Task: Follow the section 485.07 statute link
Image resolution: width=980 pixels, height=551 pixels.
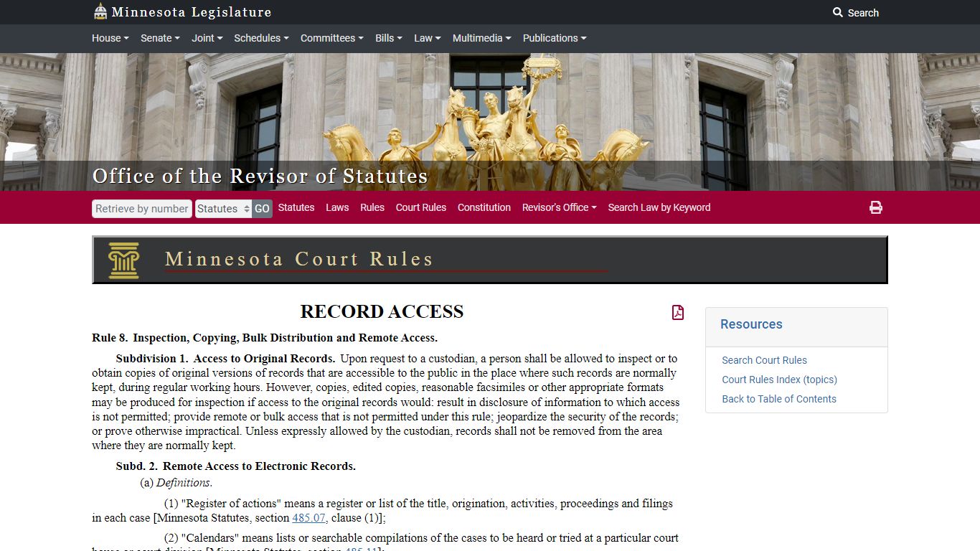Action: point(309,518)
